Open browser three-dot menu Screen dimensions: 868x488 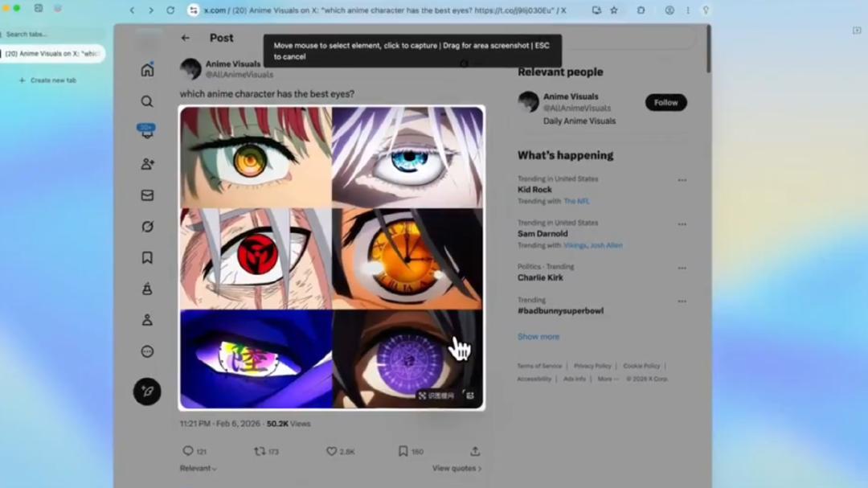(688, 10)
